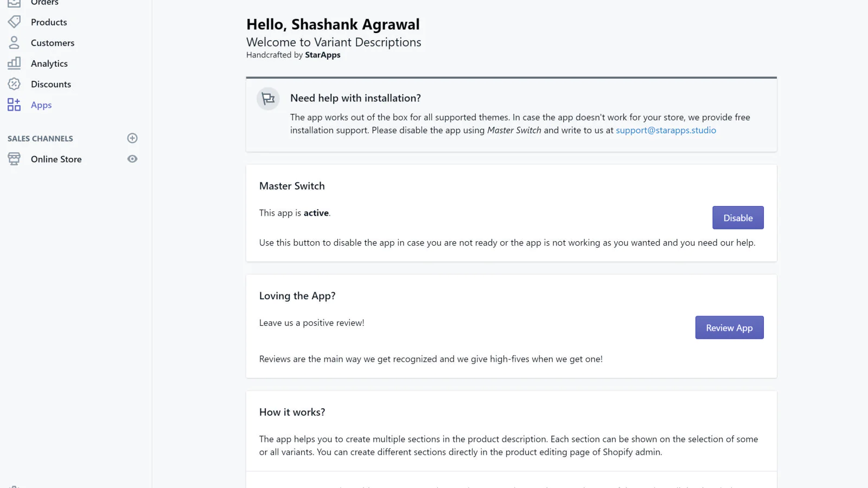Open the Products menu item
This screenshot has width=868, height=488.
(49, 22)
